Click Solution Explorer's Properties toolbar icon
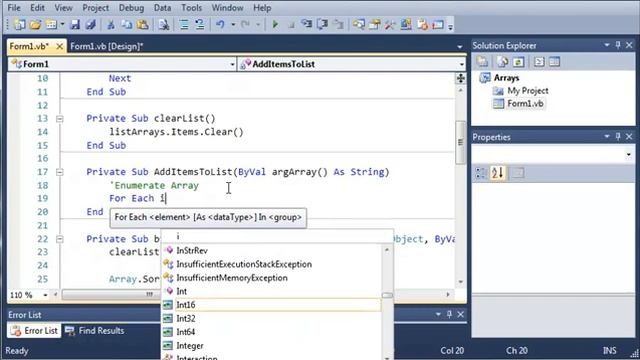This screenshot has height=360, width=640. click(x=482, y=62)
